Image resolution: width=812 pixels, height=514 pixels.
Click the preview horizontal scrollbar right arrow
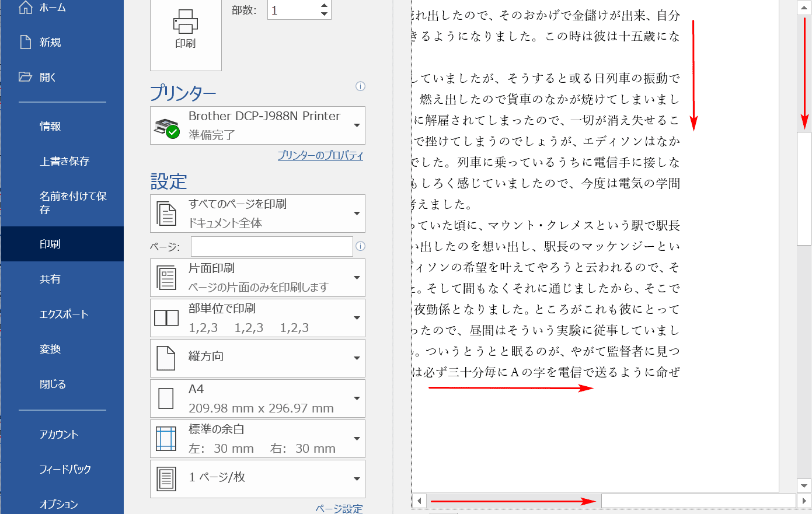(x=804, y=501)
